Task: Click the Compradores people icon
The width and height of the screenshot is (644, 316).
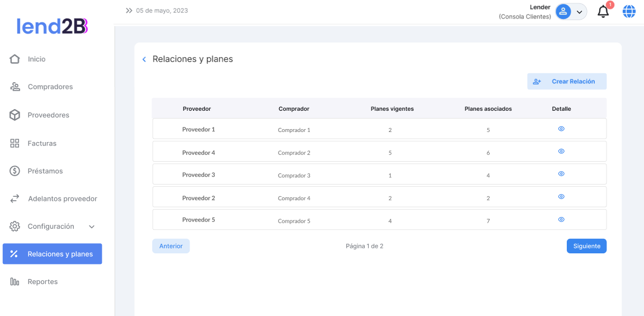Action: tap(15, 87)
